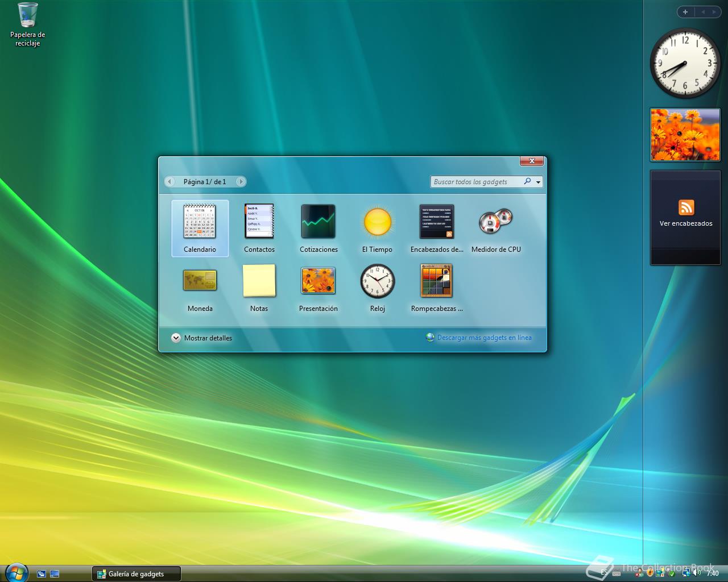Choose the Reloj clock gadget in gallery
728x582 pixels.
tap(377, 288)
